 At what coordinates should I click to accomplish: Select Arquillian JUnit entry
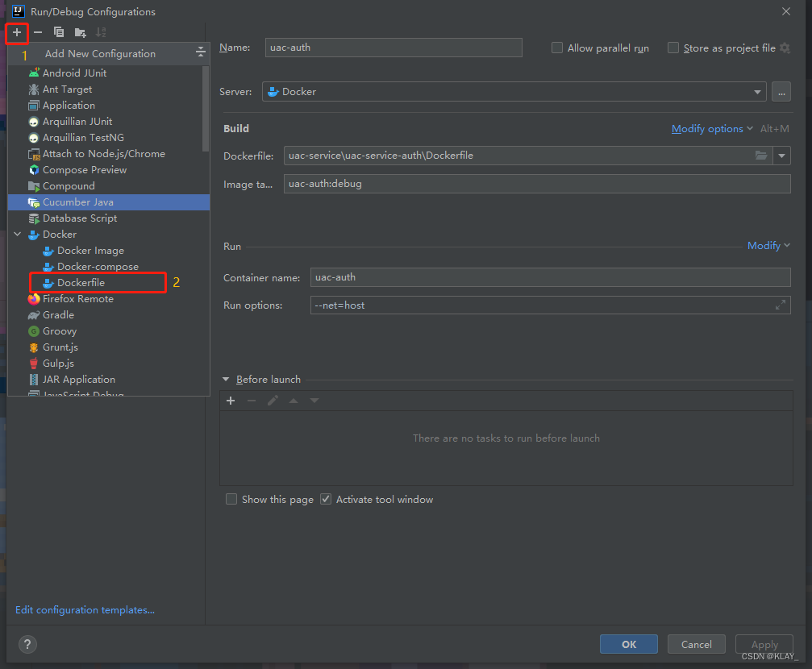pos(109,121)
